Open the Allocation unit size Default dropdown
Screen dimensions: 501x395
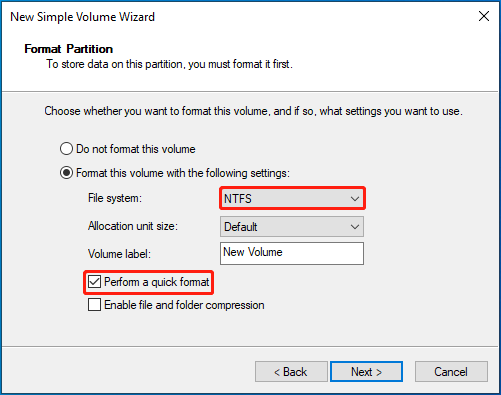click(292, 227)
